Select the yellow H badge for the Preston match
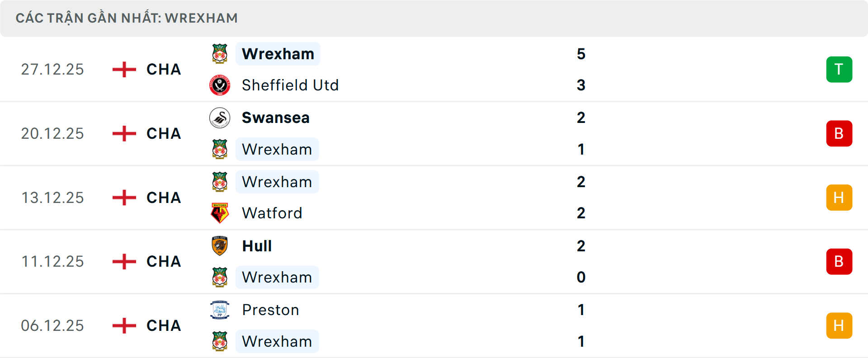 point(839,325)
